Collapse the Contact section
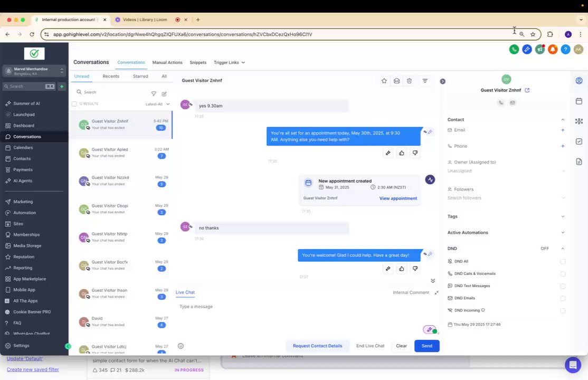The image size is (588, 380). click(563, 120)
